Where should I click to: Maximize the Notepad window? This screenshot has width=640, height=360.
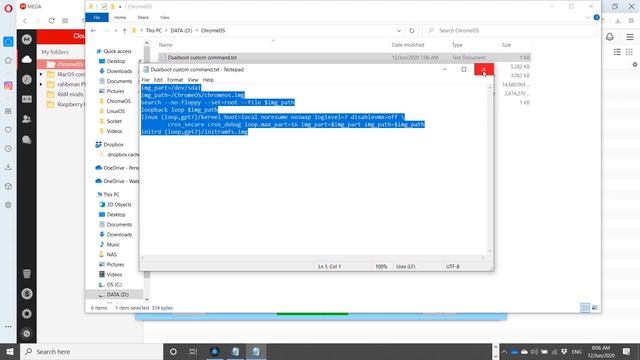click(464, 69)
